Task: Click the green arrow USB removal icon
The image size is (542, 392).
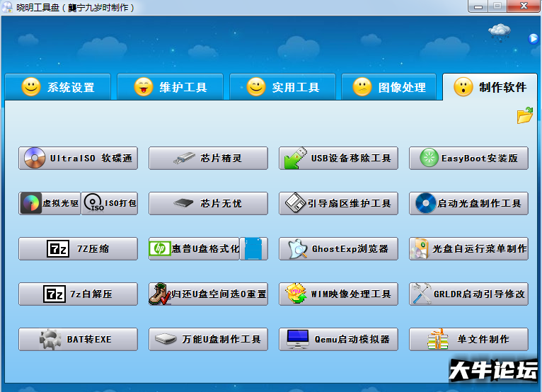Action: (x=296, y=158)
